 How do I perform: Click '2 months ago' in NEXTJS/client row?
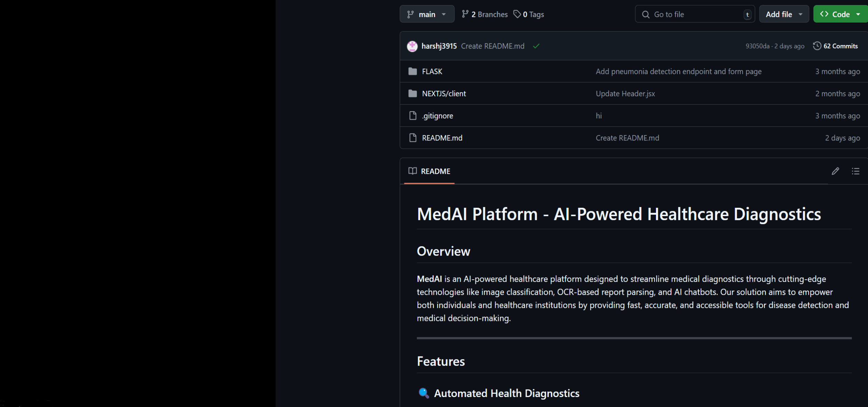tap(837, 94)
